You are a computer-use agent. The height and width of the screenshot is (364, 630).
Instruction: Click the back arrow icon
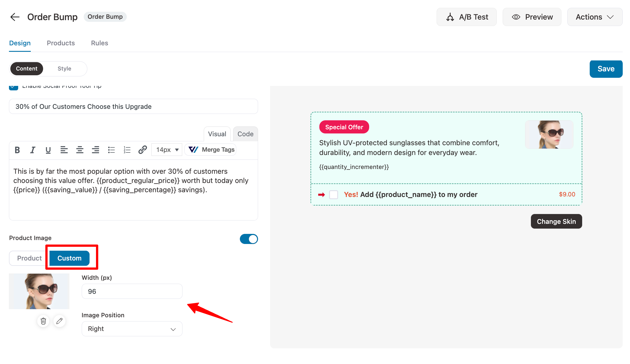point(15,17)
